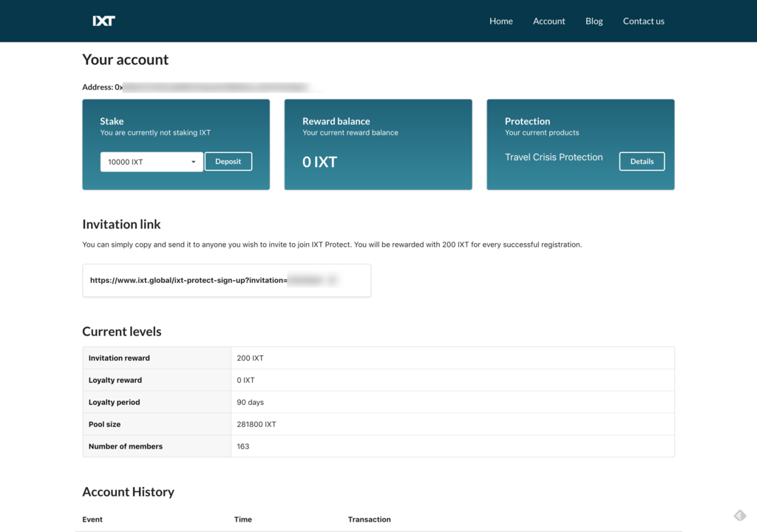Click the 'Number of members' row label

126,446
